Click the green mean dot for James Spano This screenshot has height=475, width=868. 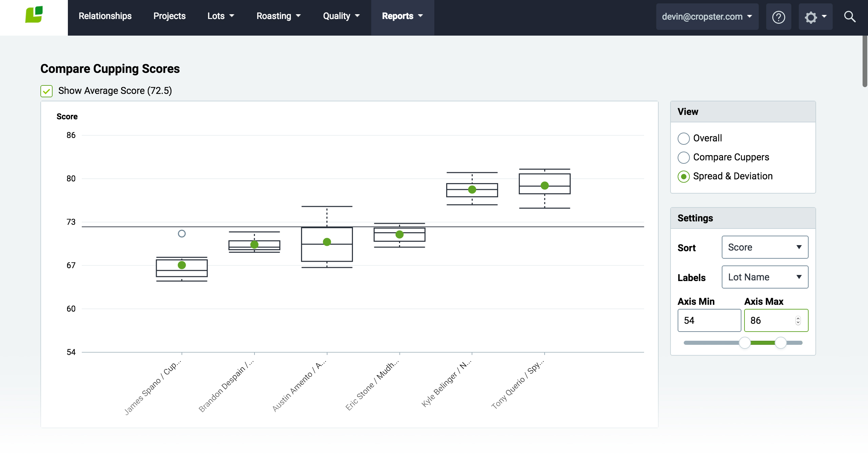[182, 265]
